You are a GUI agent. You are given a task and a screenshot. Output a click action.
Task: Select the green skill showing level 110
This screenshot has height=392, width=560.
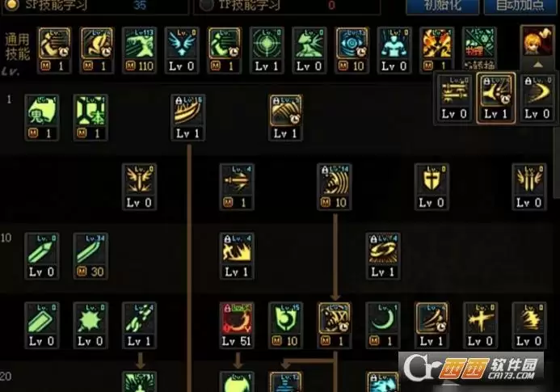pyautogui.click(x=139, y=50)
